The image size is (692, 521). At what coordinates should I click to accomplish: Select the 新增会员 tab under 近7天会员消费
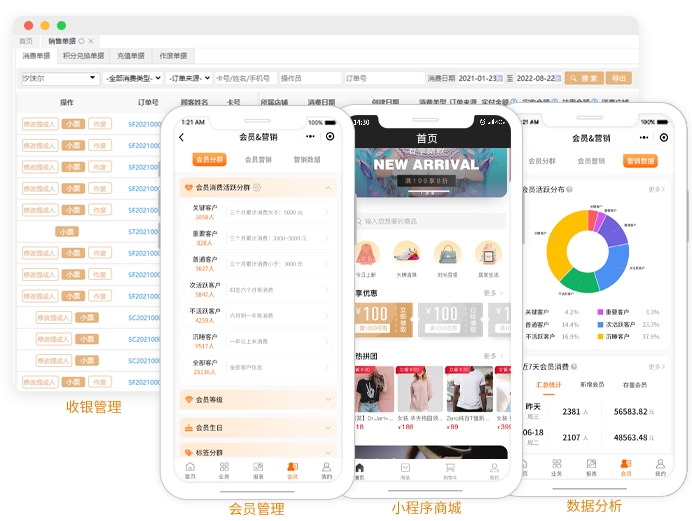point(592,385)
